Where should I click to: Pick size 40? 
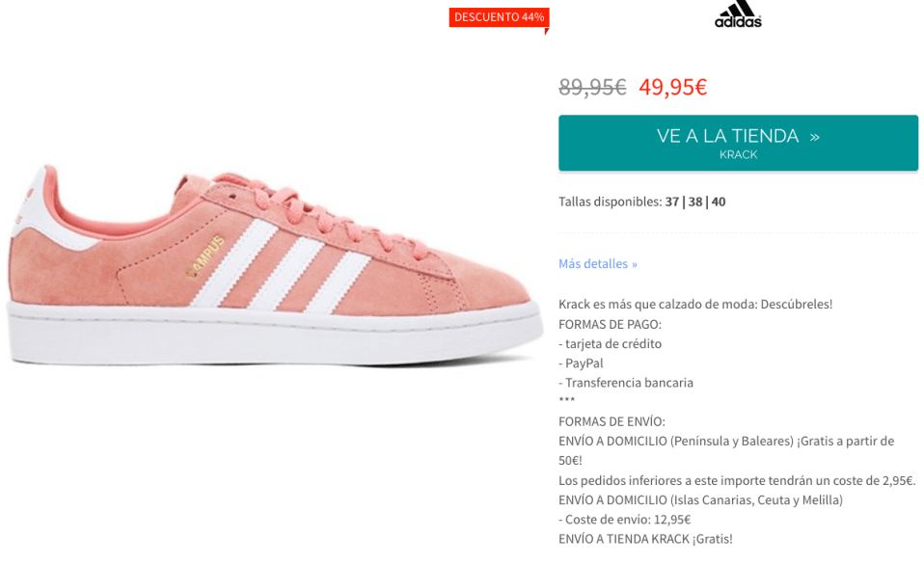(x=719, y=202)
